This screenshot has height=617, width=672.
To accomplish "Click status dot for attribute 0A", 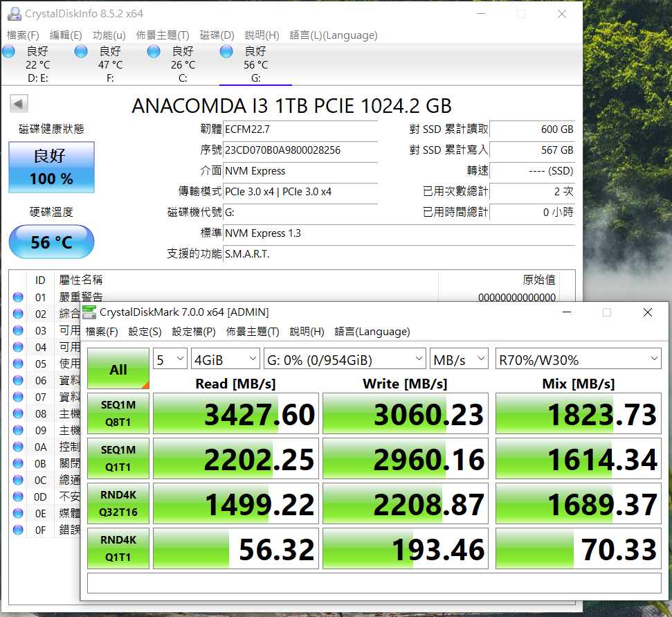I will [18, 447].
